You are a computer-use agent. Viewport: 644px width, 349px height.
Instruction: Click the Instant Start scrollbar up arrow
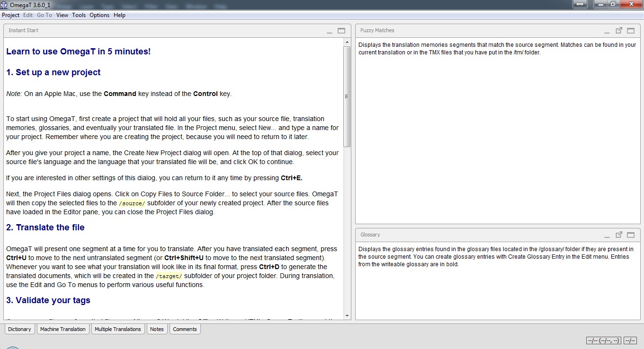(347, 43)
